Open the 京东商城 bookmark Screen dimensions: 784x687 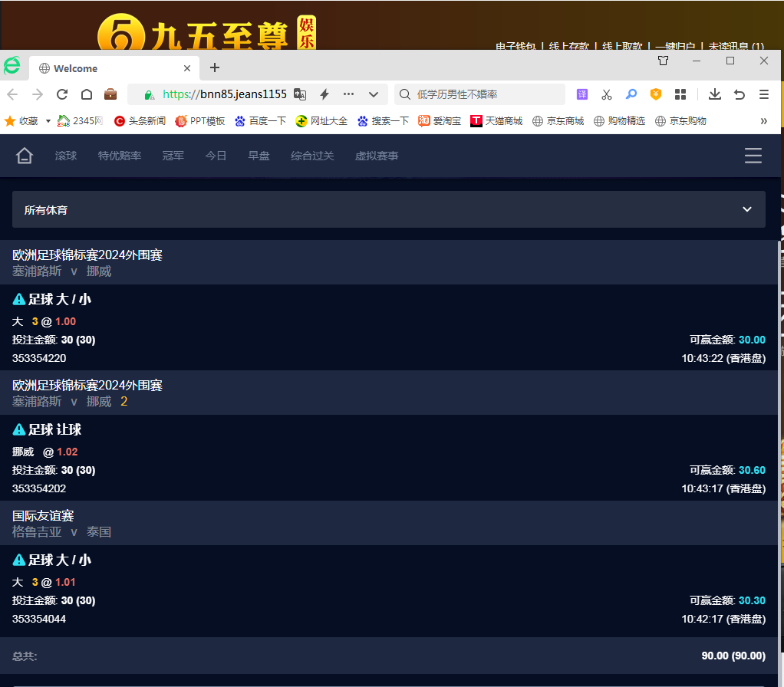click(558, 121)
